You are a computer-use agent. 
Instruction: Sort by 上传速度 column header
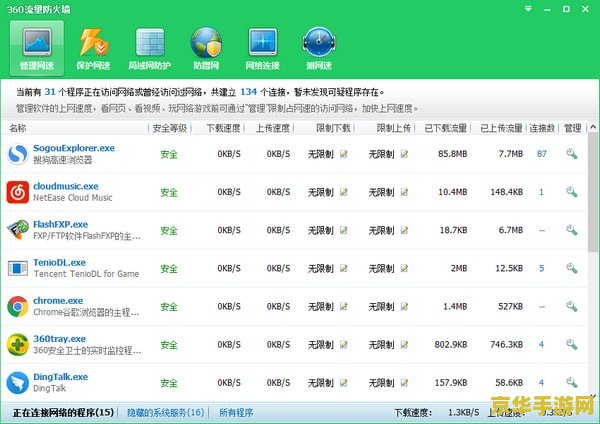pos(273,128)
